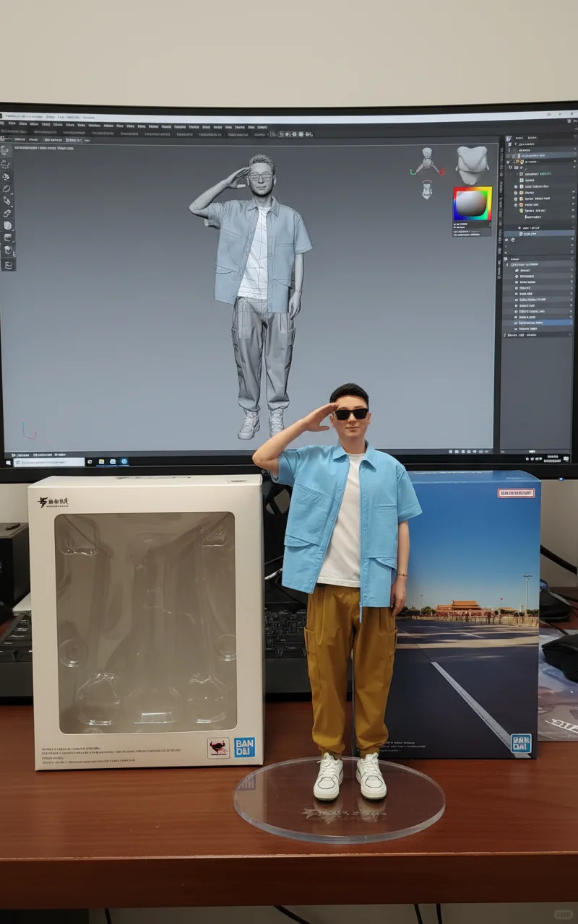
Task: Open the blue round icon on the taskbar
Action: coord(124,462)
